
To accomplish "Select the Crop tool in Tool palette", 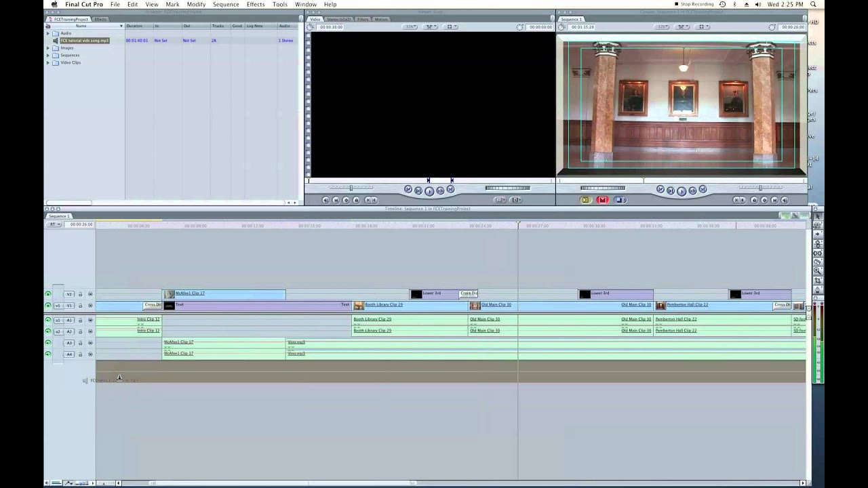I will (x=818, y=281).
